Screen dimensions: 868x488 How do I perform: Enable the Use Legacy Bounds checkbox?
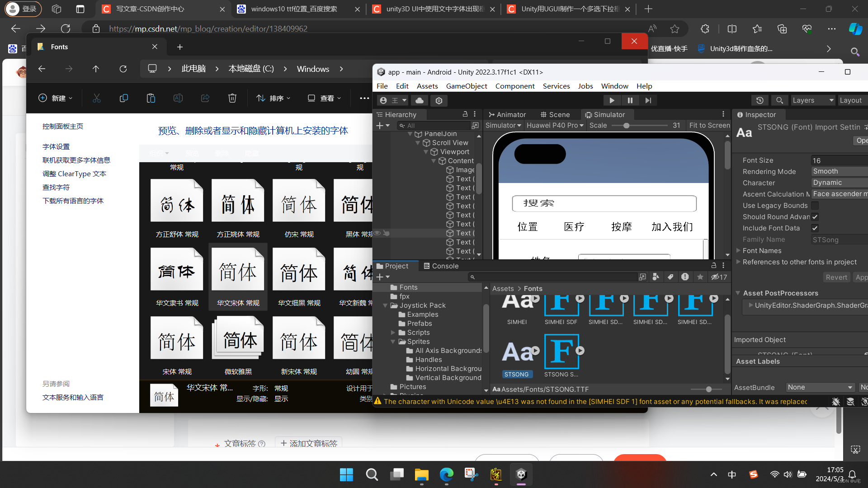[815, 205]
